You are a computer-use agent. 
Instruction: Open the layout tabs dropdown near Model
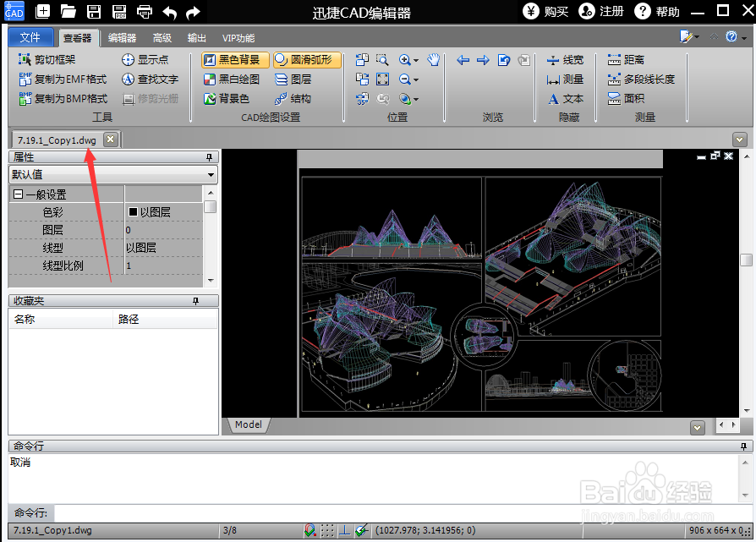point(697,427)
